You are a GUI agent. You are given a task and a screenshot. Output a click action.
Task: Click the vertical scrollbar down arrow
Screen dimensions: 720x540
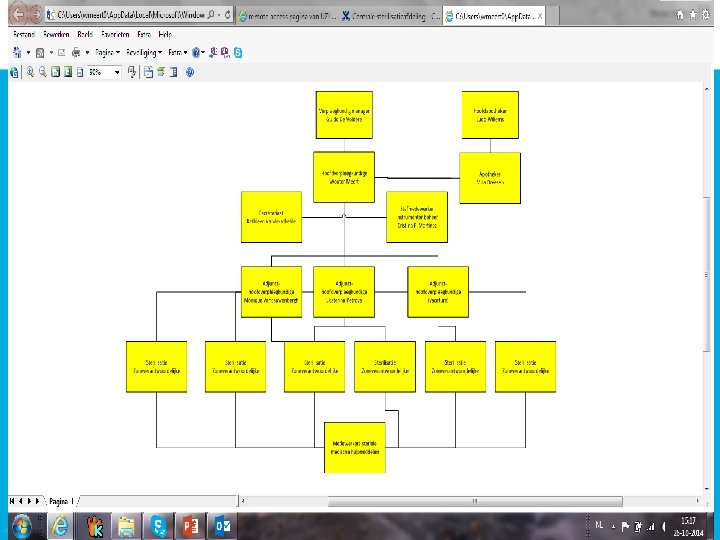coord(706,489)
